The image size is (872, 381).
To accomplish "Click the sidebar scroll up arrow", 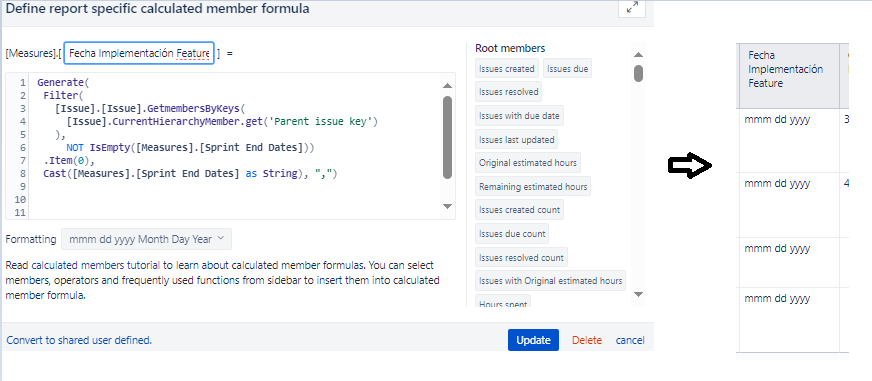I will click(638, 55).
